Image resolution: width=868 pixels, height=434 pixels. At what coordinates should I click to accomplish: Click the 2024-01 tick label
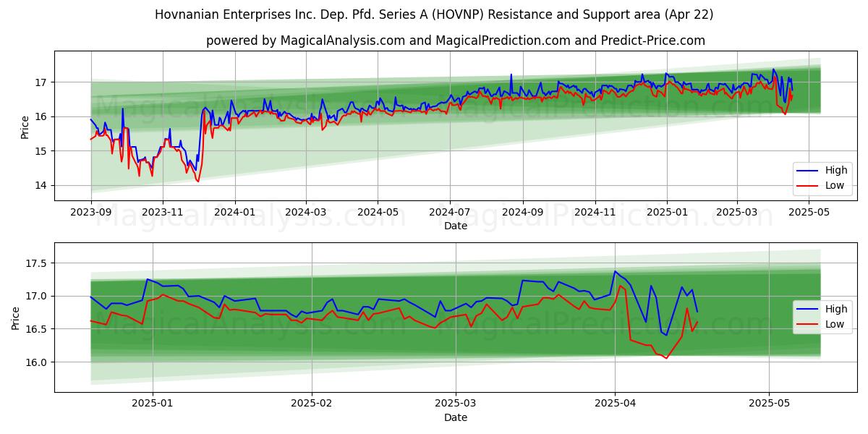click(x=234, y=212)
